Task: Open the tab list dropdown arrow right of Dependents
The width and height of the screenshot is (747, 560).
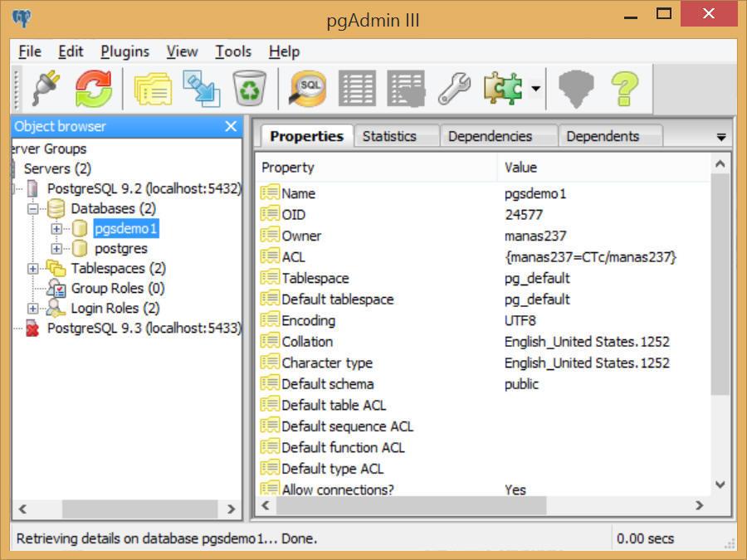Action: coord(721,138)
